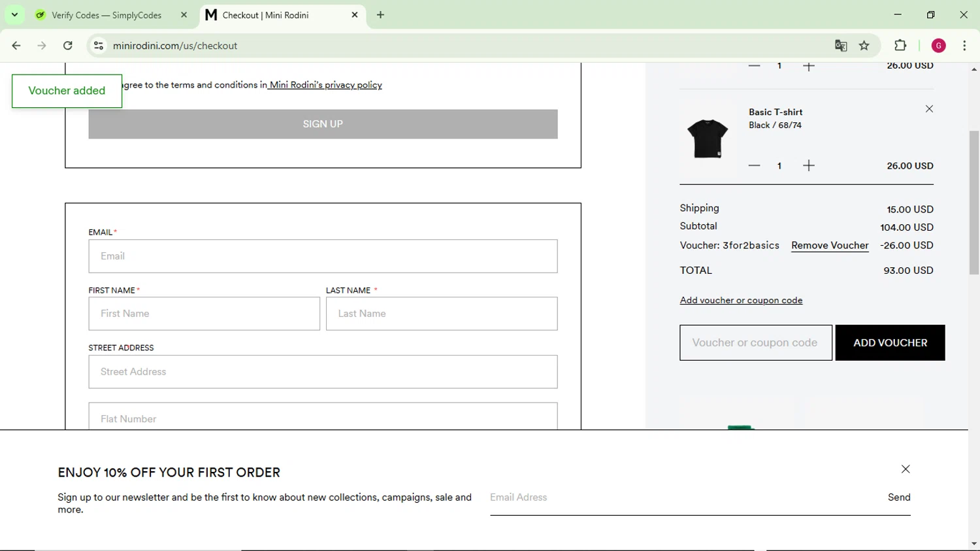Click Send in newsletter banner
Viewport: 980px width, 551px height.
tap(899, 497)
